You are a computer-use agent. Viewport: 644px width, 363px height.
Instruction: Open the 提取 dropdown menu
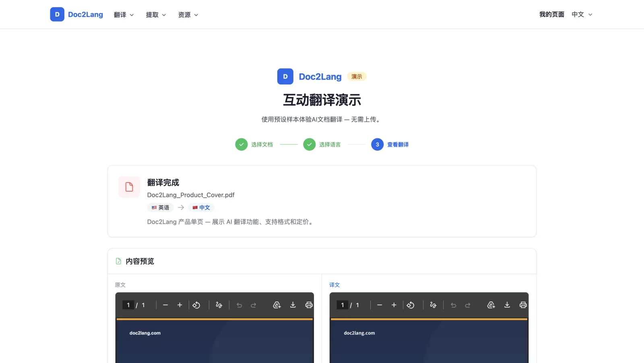tap(156, 15)
